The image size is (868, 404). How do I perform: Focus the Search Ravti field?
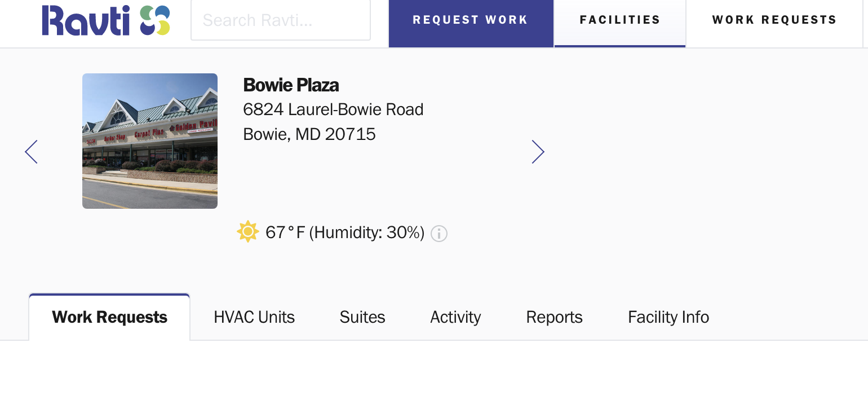pyautogui.click(x=281, y=20)
